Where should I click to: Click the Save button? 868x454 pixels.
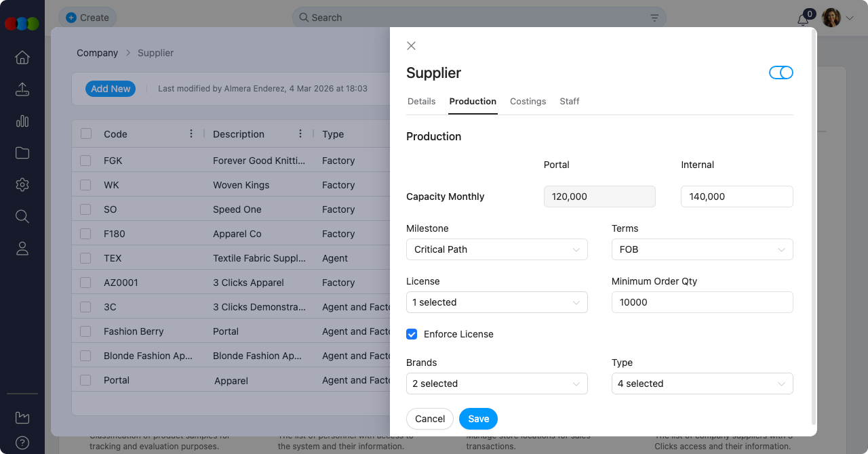point(478,419)
